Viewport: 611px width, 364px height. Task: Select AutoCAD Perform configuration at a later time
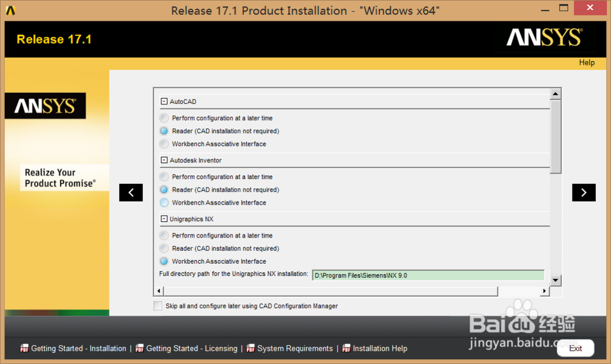(164, 118)
